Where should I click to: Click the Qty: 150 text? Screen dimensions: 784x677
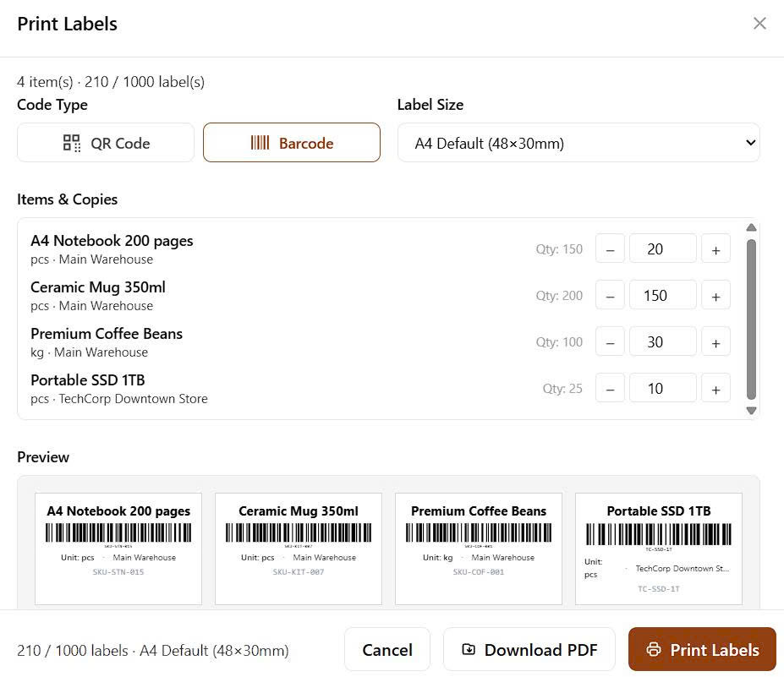[559, 248]
